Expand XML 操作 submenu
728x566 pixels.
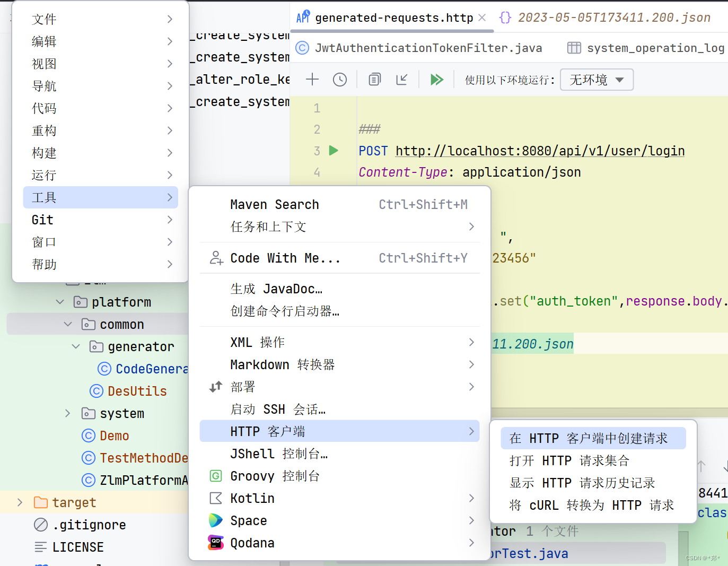[x=339, y=342]
